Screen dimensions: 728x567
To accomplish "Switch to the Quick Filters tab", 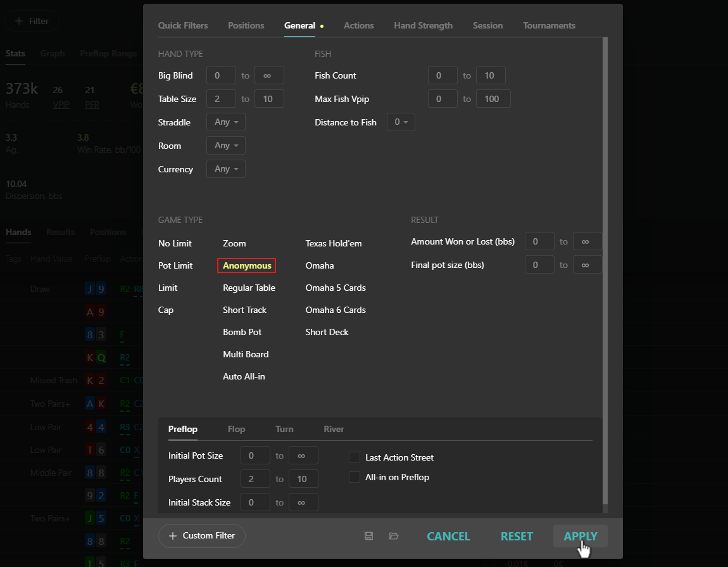I will coord(183,25).
